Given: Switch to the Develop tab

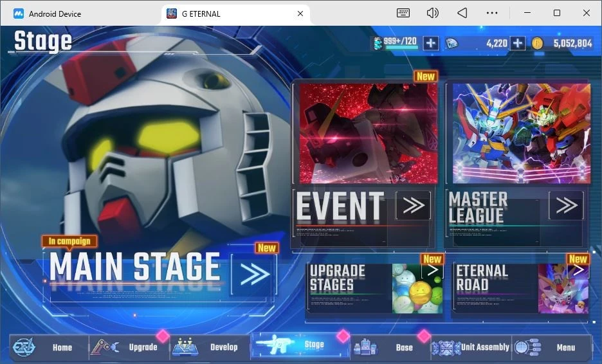Looking at the screenshot, I should point(210,347).
